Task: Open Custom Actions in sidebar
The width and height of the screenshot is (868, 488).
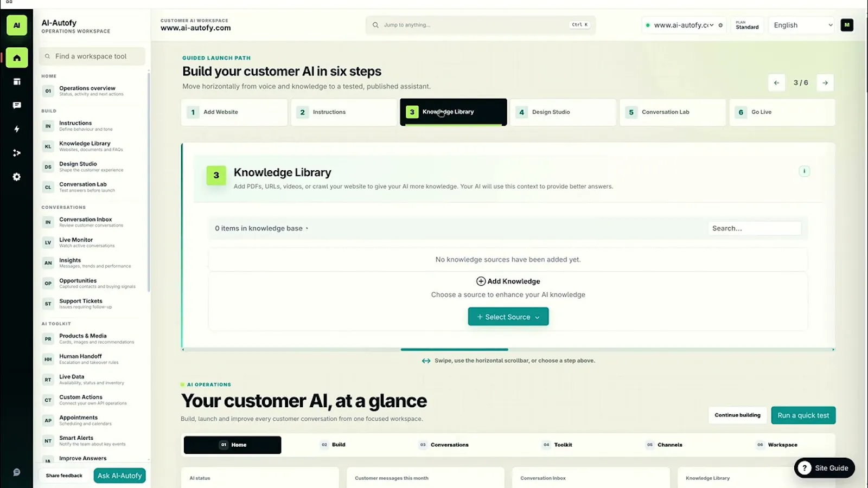Action: [x=92, y=400]
